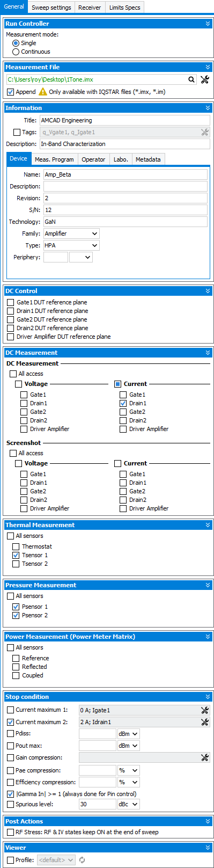The width and height of the screenshot is (214, 868).
Task: Toggle RF Stress post action checkbox
Action: tap(11, 832)
